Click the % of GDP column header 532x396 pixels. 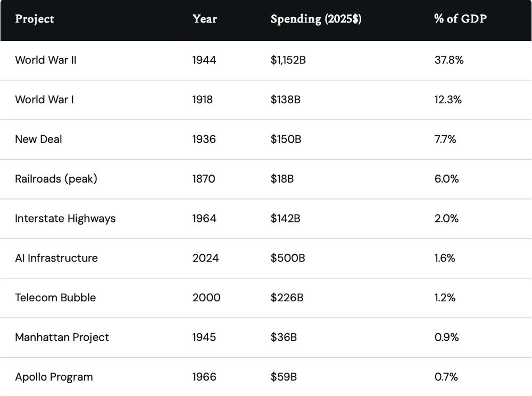pyautogui.click(x=460, y=19)
